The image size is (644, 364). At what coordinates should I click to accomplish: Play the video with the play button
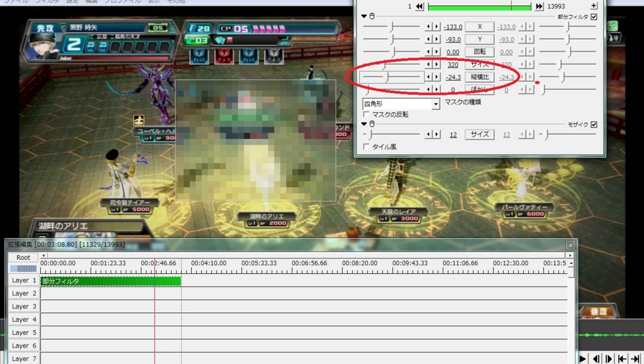tap(583, 359)
